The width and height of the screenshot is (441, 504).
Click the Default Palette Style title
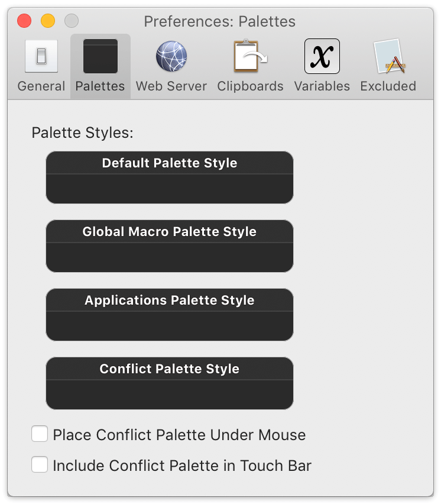point(170,163)
